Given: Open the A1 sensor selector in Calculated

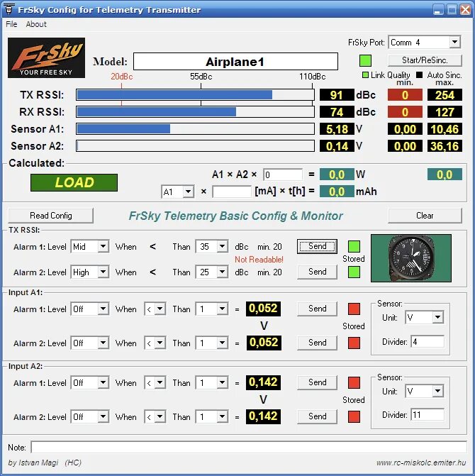Looking at the screenshot, I should (177, 192).
